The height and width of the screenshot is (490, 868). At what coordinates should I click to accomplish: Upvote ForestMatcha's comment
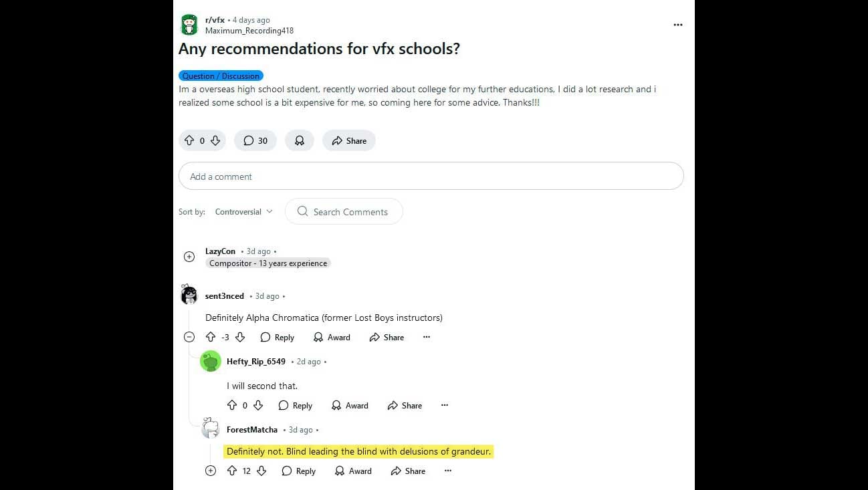pos(232,471)
